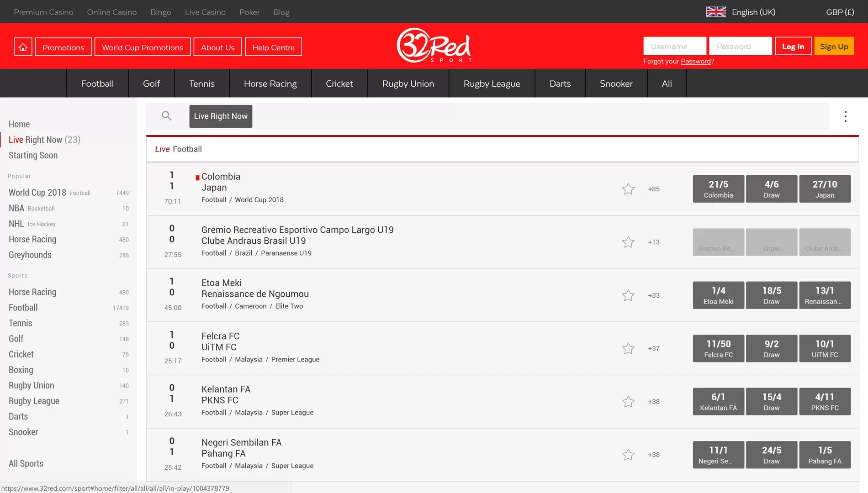Bet 27/10 on Japan

coord(825,189)
